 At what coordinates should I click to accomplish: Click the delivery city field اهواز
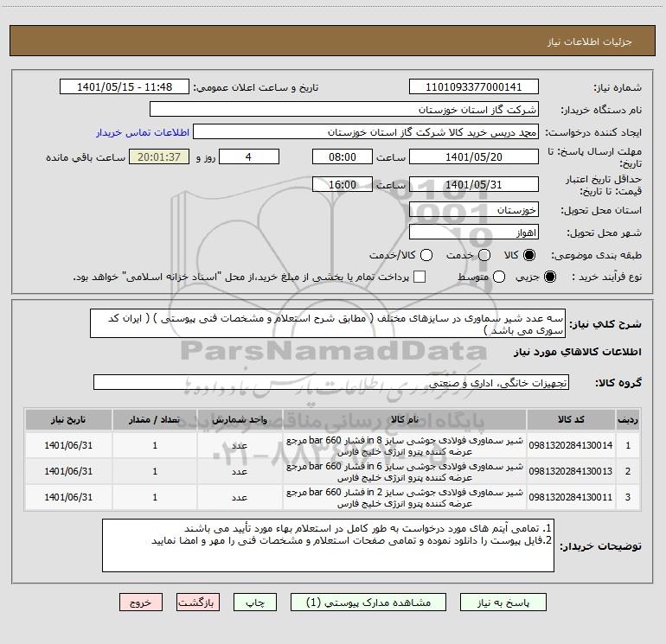(x=474, y=233)
